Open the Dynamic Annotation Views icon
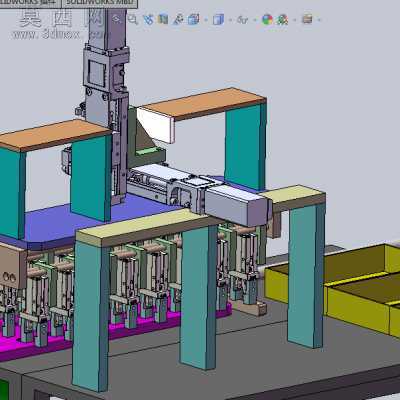Screen dimensions: 400x400 point(178,20)
